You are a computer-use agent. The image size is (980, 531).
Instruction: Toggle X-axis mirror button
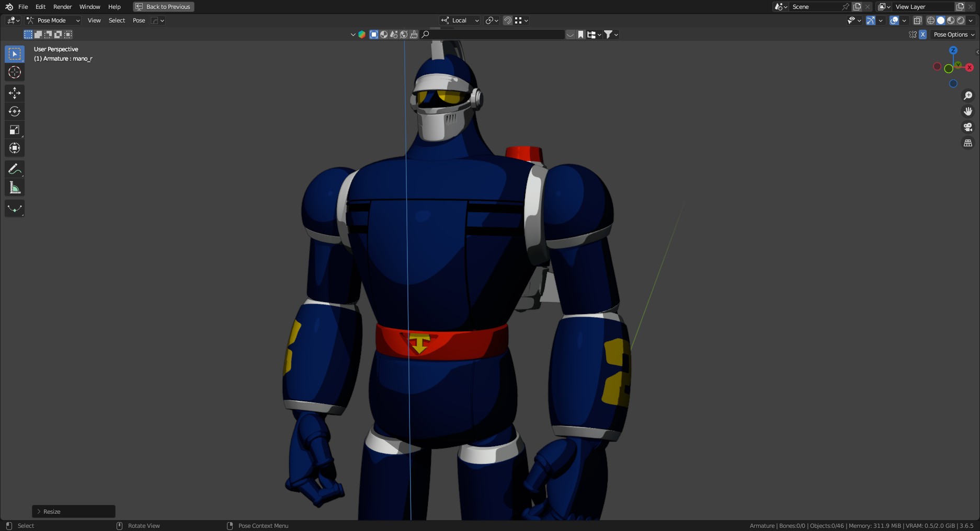pyautogui.click(x=923, y=34)
